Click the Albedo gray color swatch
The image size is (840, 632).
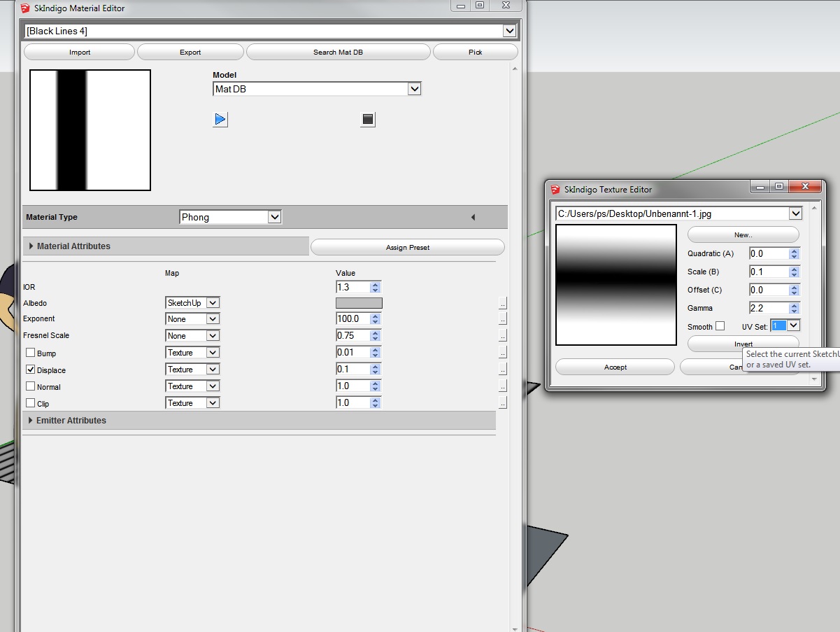click(359, 303)
